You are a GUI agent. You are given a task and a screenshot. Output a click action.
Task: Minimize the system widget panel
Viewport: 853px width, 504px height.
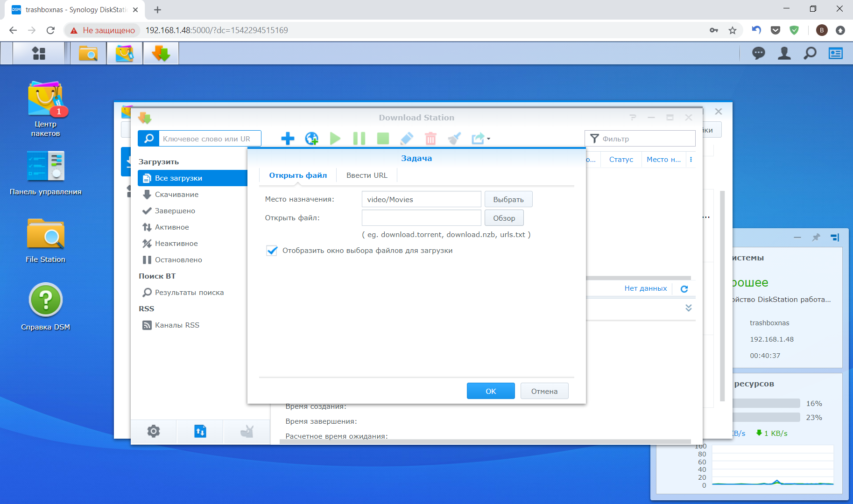click(797, 238)
